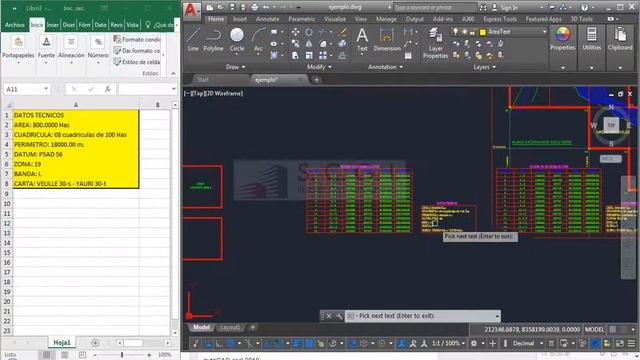Screen dimensions: 640x360
Task: Toggle Annotation Monitor plus icon in status bar
Action: pyautogui.click(x=493, y=343)
